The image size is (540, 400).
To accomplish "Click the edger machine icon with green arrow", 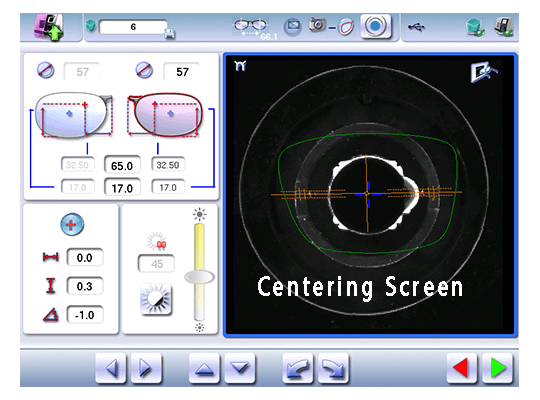I will click(49, 28).
